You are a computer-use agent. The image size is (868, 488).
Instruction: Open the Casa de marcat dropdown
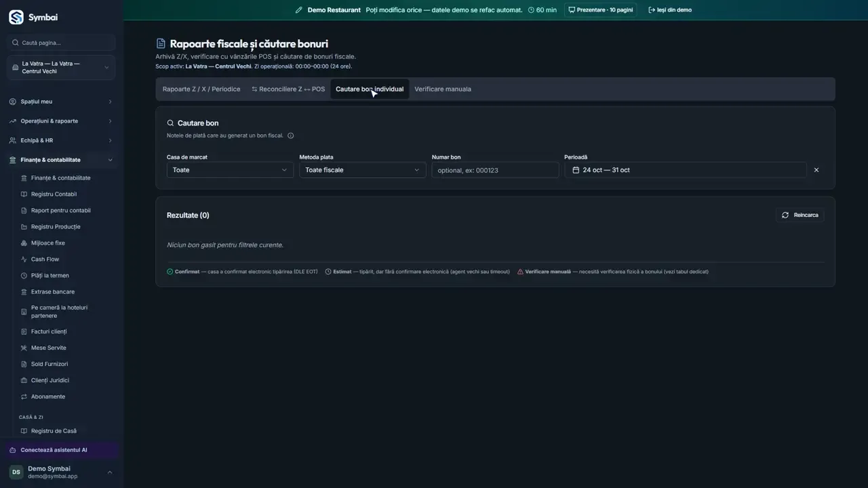click(x=230, y=170)
